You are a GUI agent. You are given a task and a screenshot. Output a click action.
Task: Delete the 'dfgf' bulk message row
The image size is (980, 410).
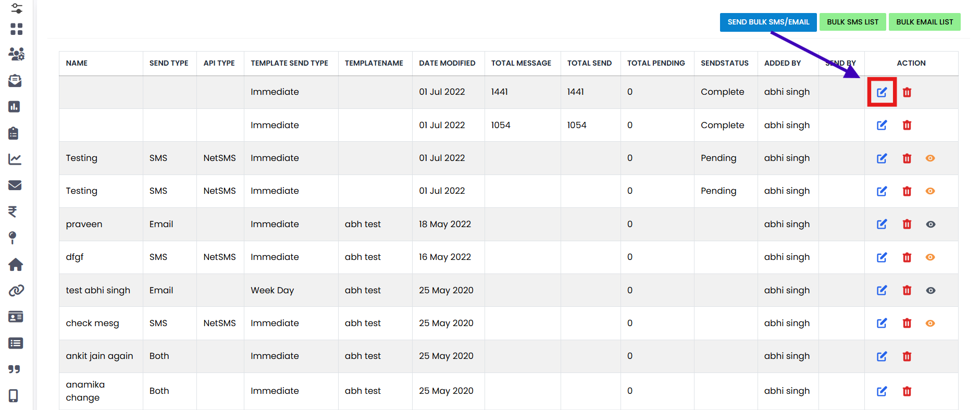907,257
